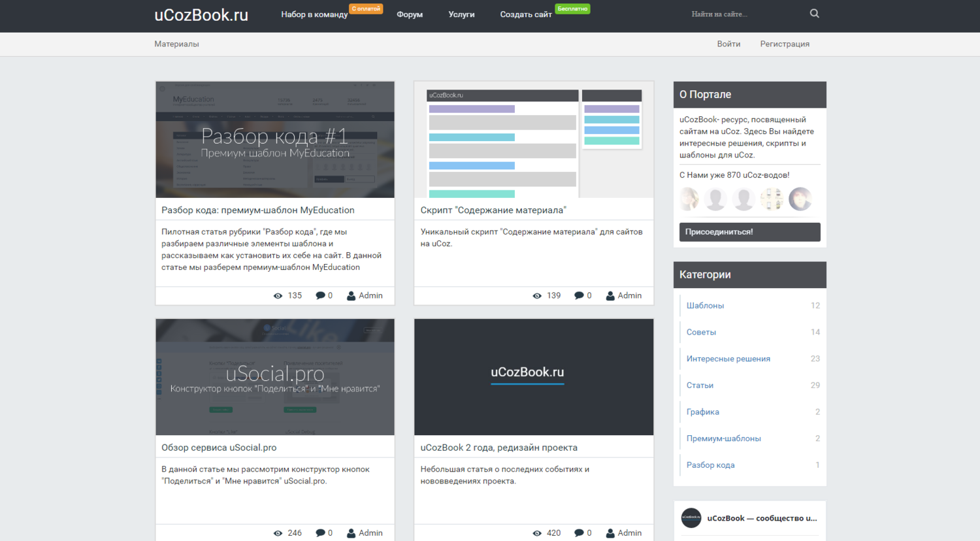Viewport: 980px width, 541px height.
Task: Click third member avatar in О Портале
Action: point(743,199)
